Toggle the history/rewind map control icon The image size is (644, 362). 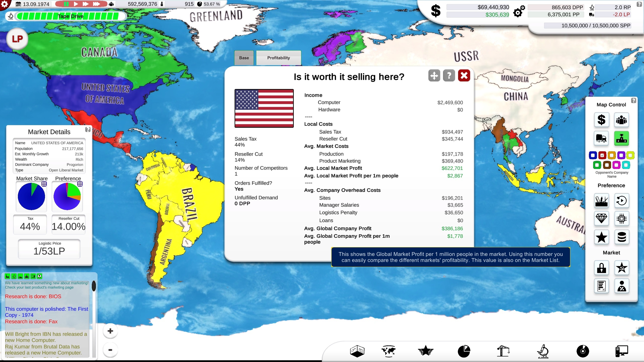click(621, 201)
